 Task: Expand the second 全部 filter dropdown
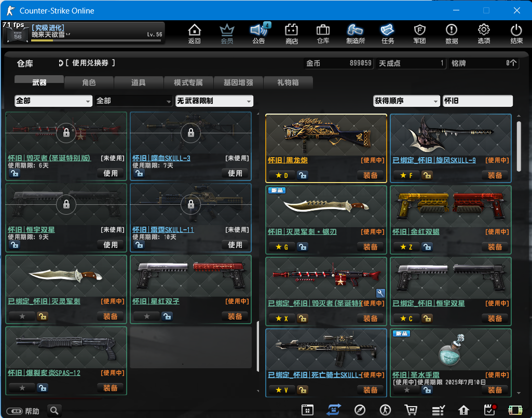click(133, 101)
